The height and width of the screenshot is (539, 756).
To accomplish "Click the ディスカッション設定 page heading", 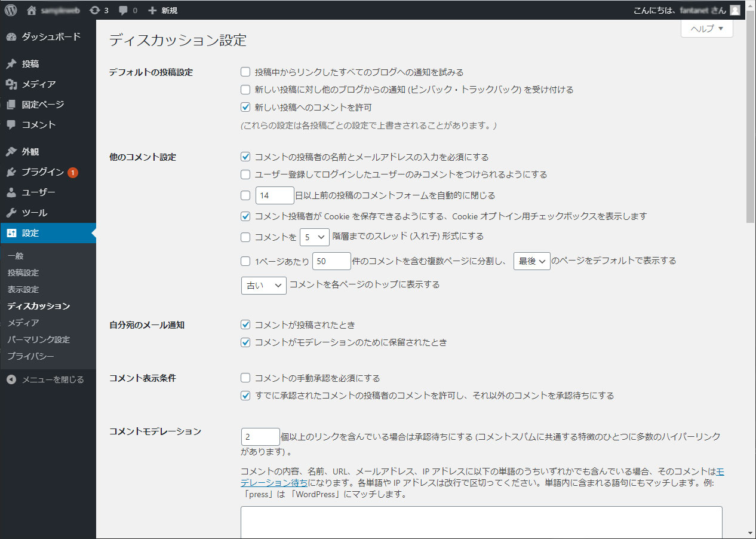I will (x=178, y=41).
